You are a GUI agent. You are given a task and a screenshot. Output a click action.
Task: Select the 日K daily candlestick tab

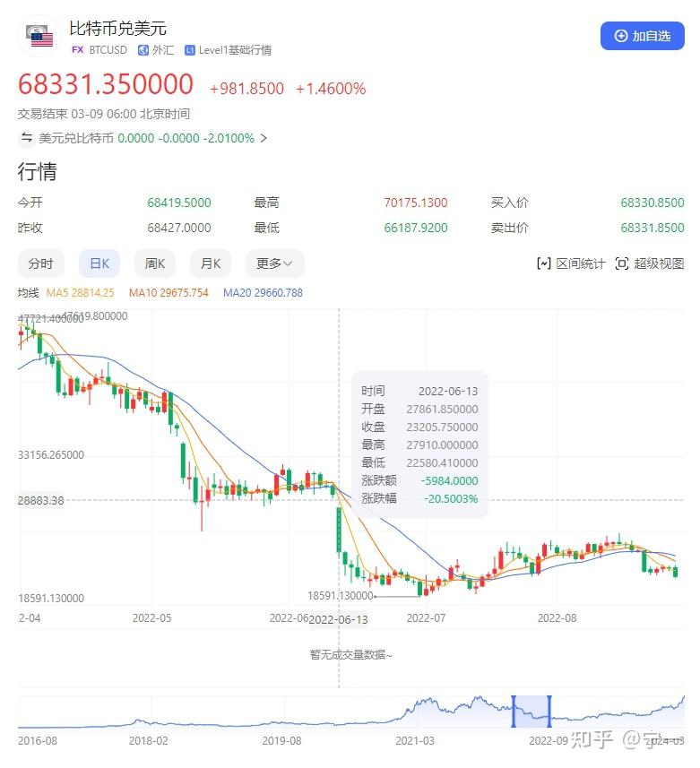click(x=99, y=263)
